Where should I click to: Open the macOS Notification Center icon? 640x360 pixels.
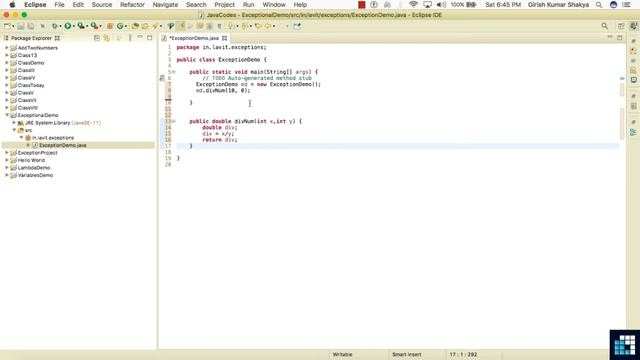click(627, 5)
